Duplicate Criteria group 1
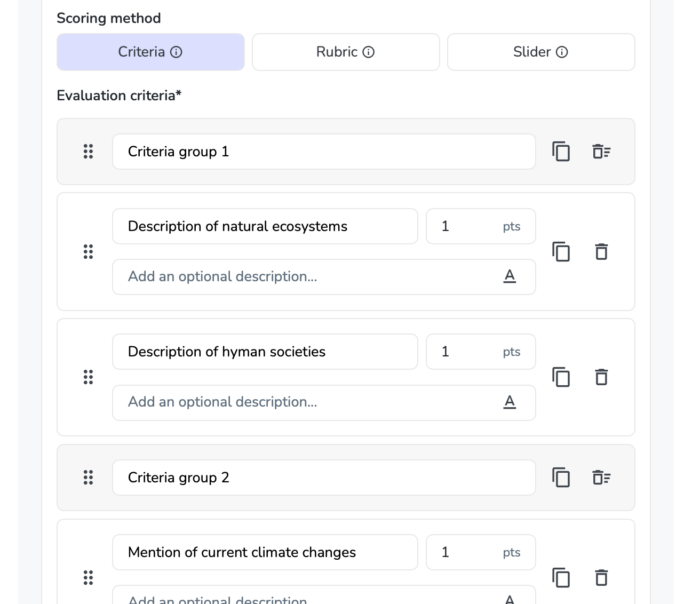 click(561, 152)
